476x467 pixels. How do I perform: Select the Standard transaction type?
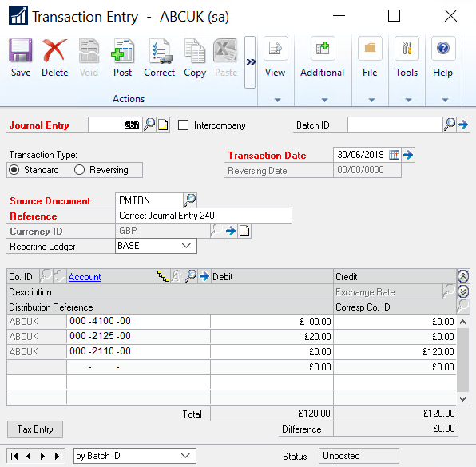14,169
